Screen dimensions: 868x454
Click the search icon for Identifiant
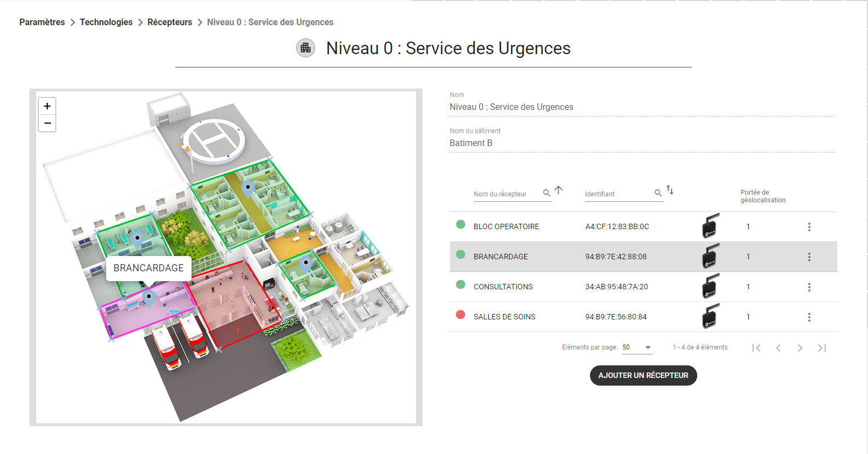click(x=658, y=193)
